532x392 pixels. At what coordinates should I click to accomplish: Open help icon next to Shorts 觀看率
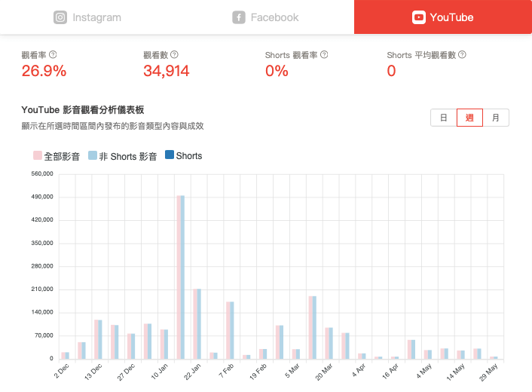(324, 54)
